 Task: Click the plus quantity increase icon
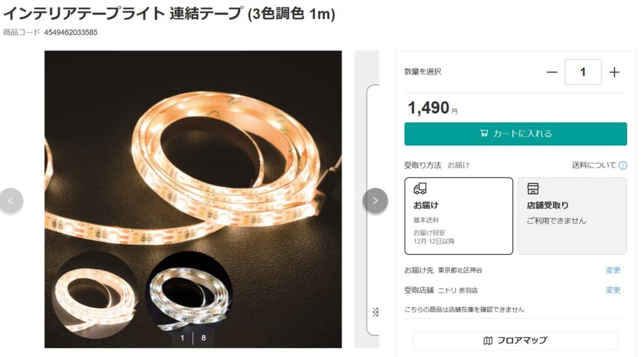click(614, 72)
